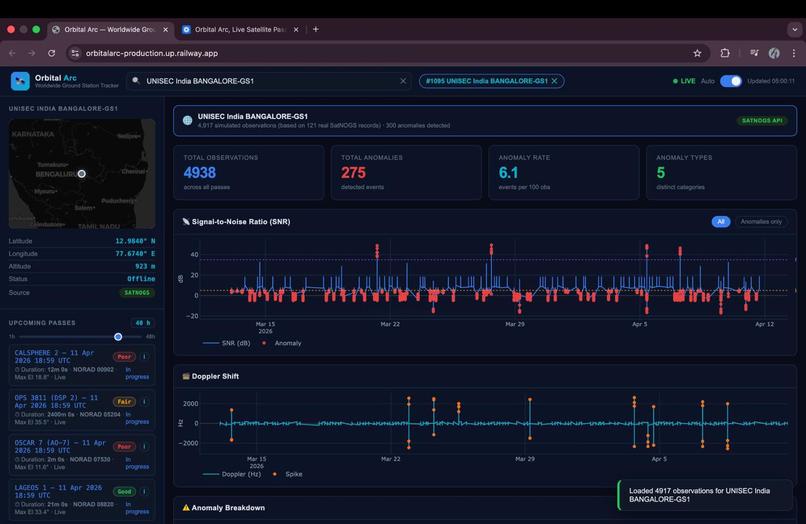This screenshot has height=524, width=806.
Task: Click the LIVE status indicator
Action: tap(684, 81)
